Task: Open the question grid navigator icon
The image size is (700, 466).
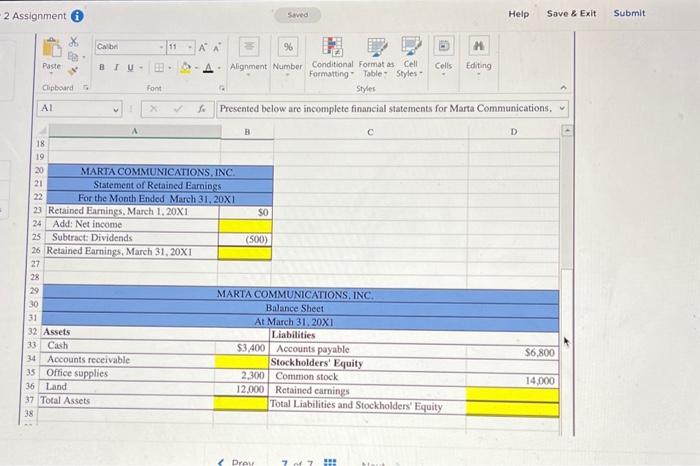Action: [329, 462]
